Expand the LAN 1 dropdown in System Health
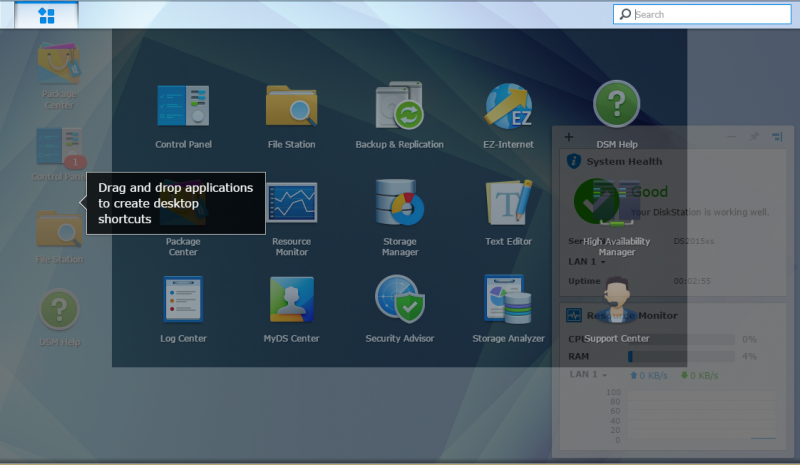This screenshot has height=465, width=800. 587,261
